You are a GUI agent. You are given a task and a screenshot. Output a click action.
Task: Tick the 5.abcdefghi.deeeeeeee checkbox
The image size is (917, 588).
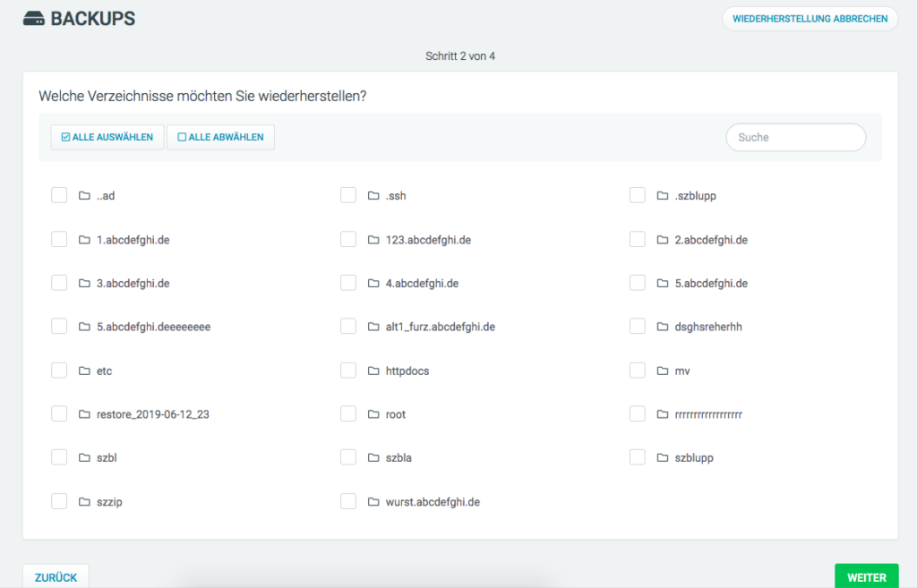click(x=59, y=326)
